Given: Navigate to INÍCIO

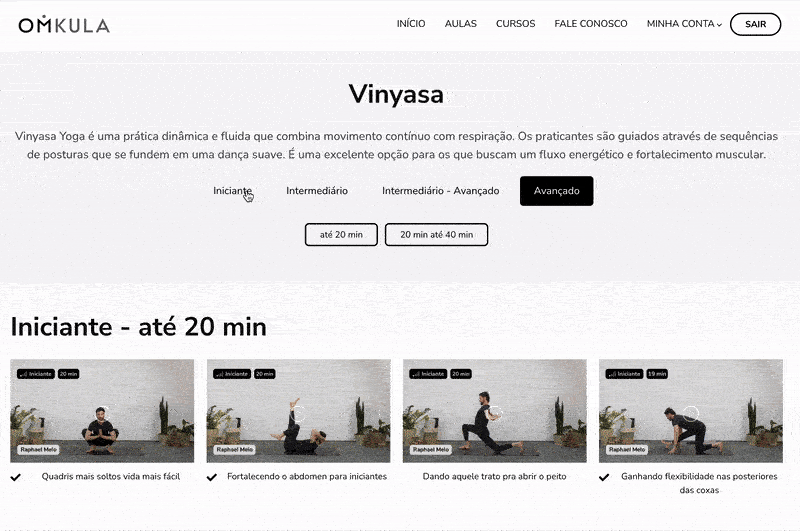Looking at the screenshot, I should (x=411, y=24).
